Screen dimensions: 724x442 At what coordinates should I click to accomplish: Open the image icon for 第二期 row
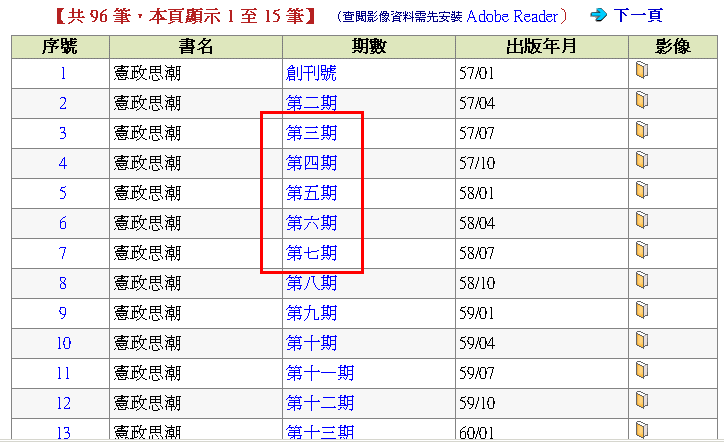pyautogui.click(x=641, y=100)
